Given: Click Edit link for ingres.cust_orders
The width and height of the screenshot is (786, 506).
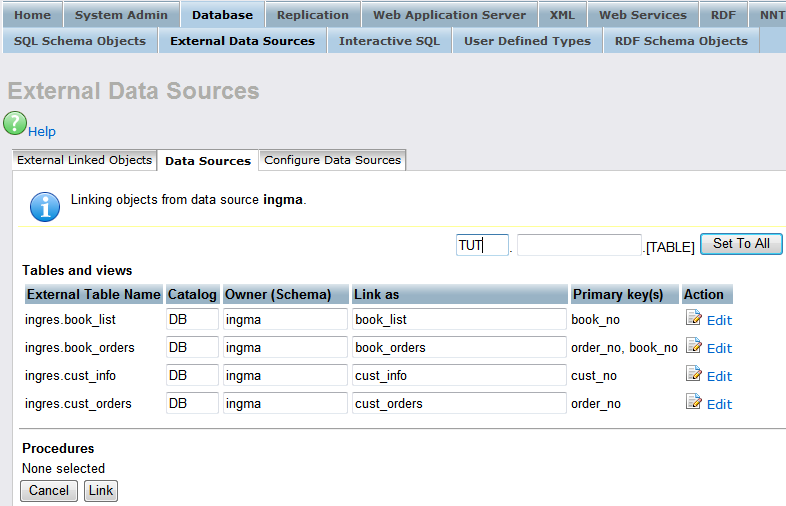Looking at the screenshot, I should coord(719,404).
